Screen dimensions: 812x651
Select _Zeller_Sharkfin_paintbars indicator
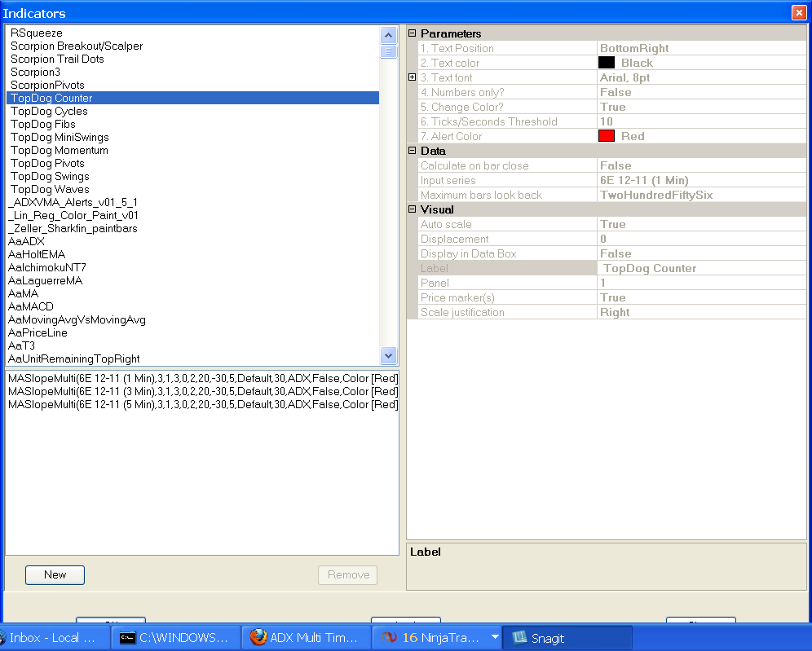192,228
